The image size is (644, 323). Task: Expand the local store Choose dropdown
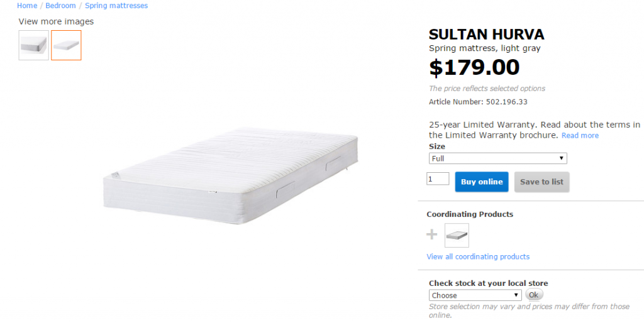point(475,295)
